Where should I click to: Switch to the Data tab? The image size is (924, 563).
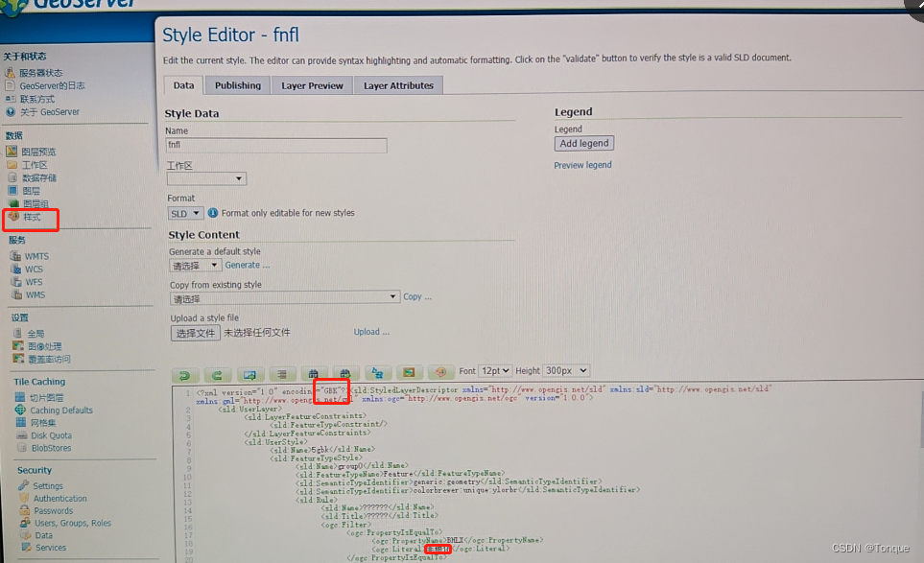click(x=183, y=85)
